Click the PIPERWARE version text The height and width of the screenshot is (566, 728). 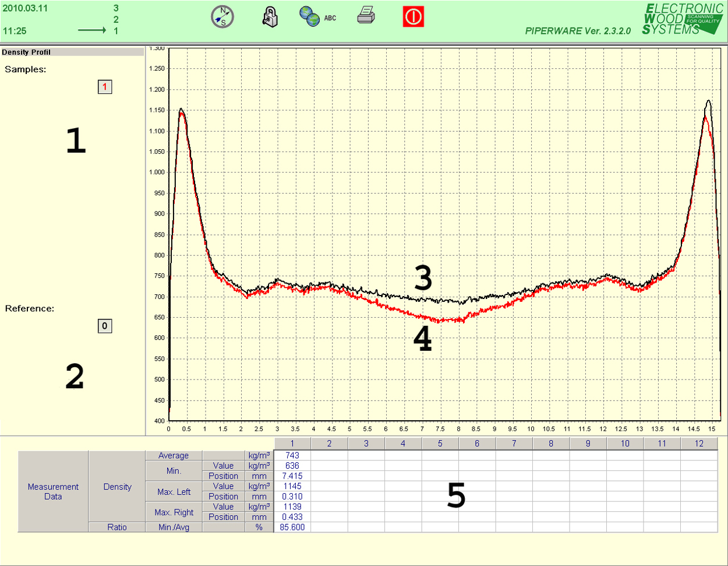click(x=578, y=31)
